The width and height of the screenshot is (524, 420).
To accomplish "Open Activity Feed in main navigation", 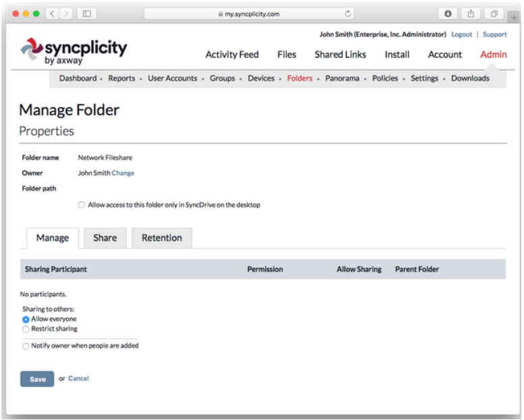I will (232, 55).
